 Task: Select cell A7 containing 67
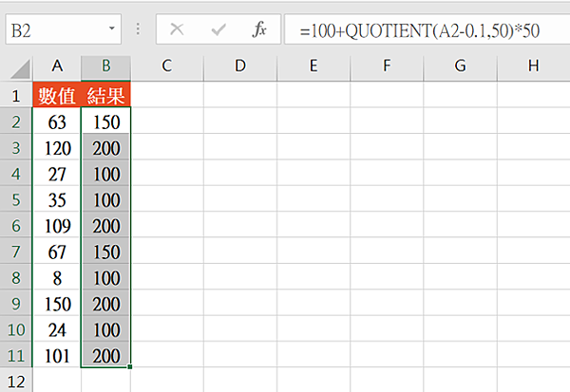[x=57, y=252]
